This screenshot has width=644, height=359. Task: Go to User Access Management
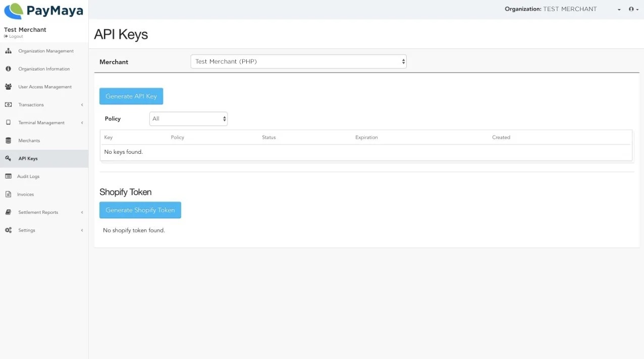pyautogui.click(x=45, y=87)
